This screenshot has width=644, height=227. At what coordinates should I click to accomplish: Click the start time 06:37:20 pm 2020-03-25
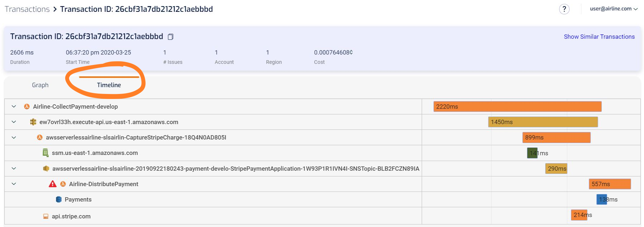tap(98, 52)
